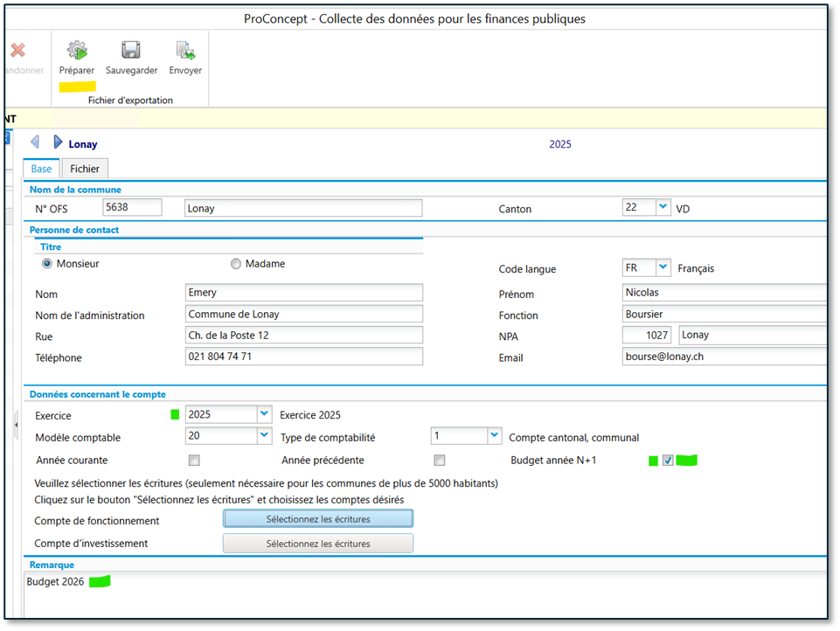Enable the Année courante checkbox
The image size is (840, 631).
coord(194,461)
